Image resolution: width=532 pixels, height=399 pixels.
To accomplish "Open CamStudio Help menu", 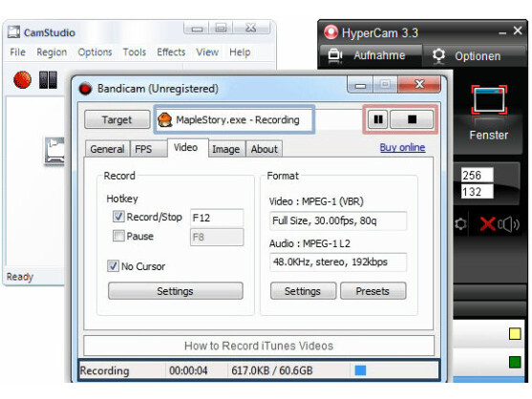I will pos(240,52).
